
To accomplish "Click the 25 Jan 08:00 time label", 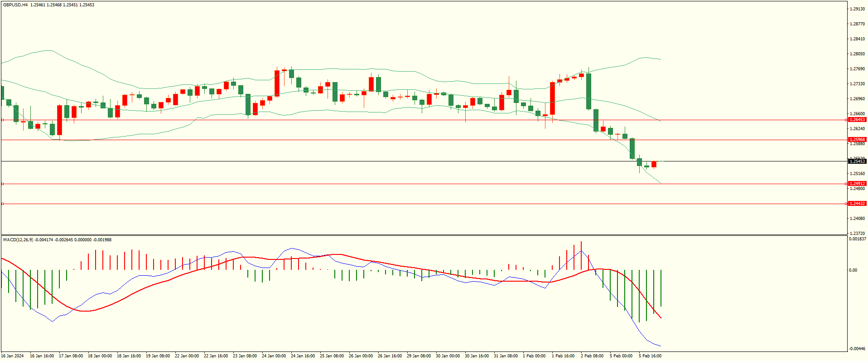I will 332,356.
